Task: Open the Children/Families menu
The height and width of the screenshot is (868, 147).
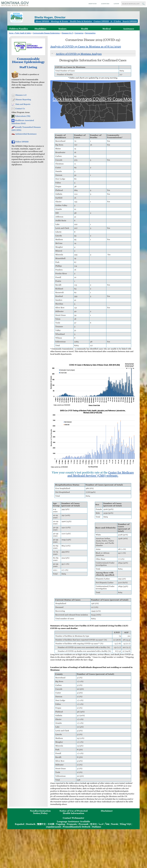Action: pyautogui.click(x=18, y=29)
